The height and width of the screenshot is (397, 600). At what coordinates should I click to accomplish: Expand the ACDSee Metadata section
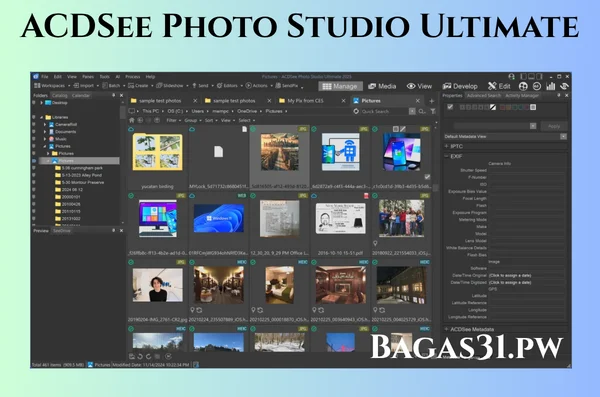click(447, 329)
